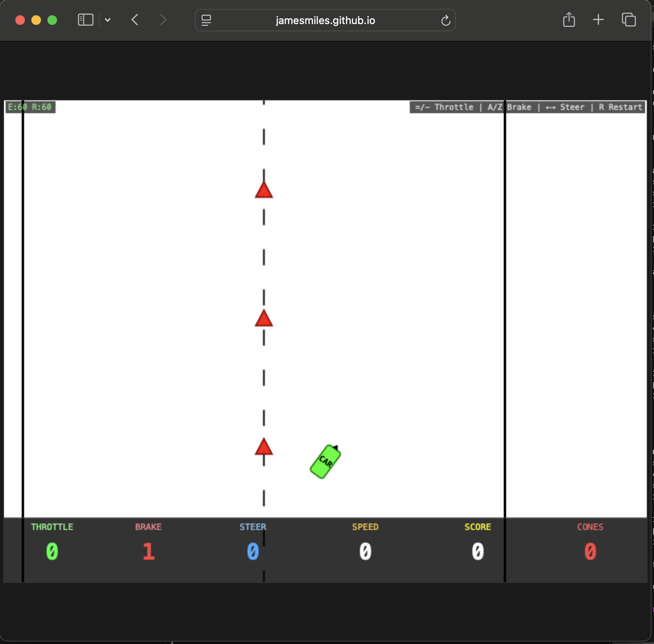Click the BRAKE label
654x644 pixels.
pos(148,527)
